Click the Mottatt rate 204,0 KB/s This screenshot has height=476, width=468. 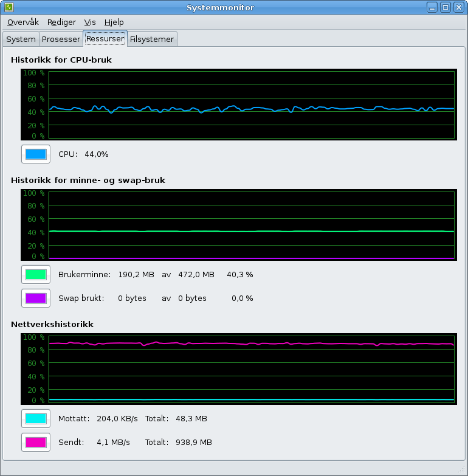pyautogui.click(x=117, y=419)
